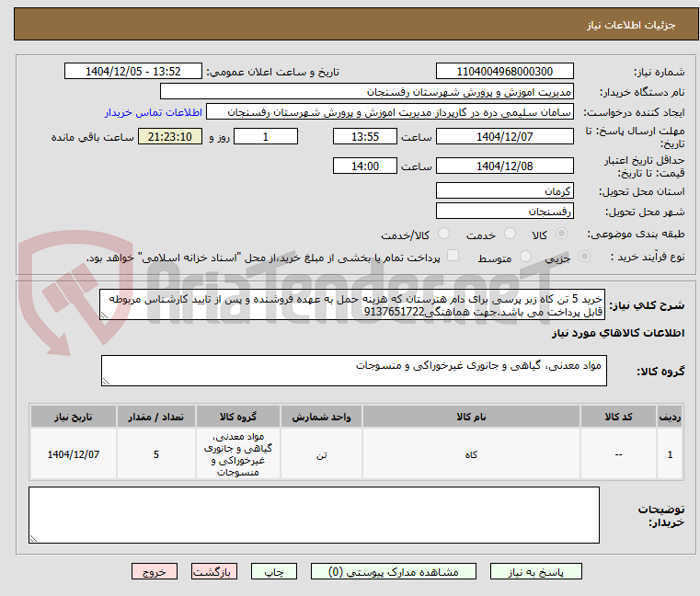Select the کالا/خدمت radio button
The image size is (700, 596).
tap(443, 234)
